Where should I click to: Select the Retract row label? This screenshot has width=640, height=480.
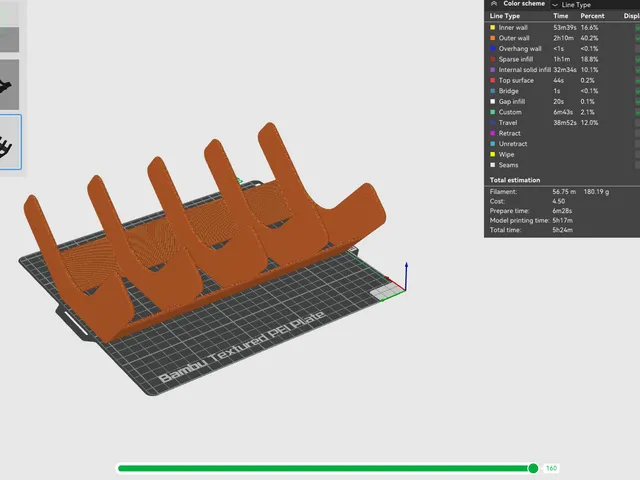click(x=509, y=133)
